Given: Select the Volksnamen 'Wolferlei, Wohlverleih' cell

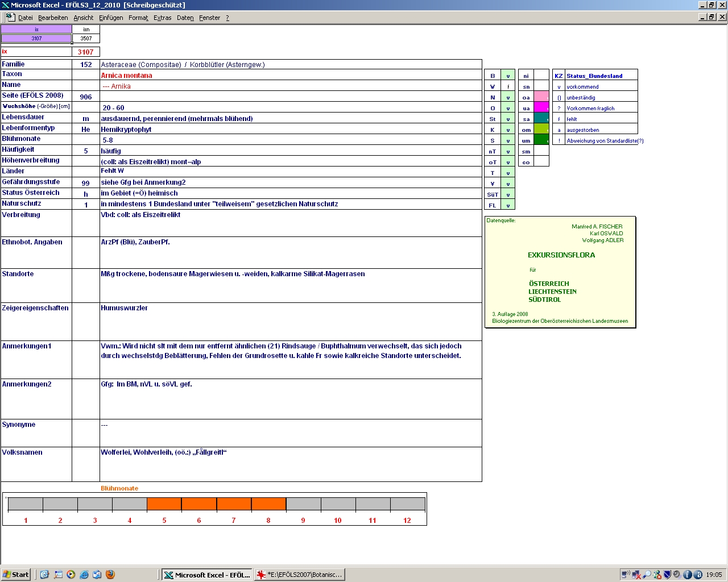Looking at the screenshot, I should pos(291,464).
